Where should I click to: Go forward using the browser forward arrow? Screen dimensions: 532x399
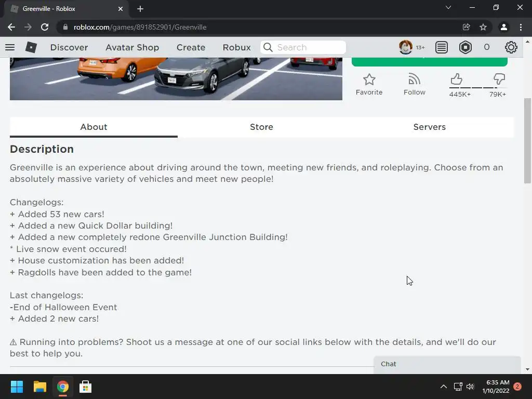28,27
